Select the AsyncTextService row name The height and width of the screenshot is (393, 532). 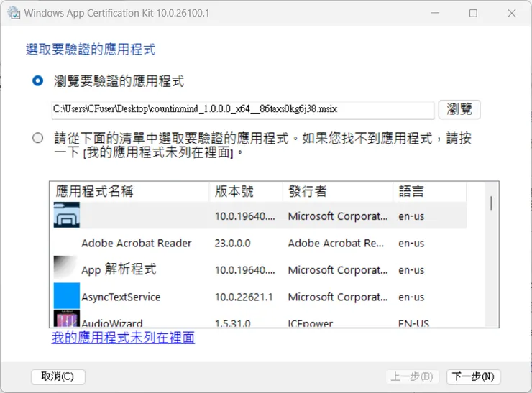121,297
